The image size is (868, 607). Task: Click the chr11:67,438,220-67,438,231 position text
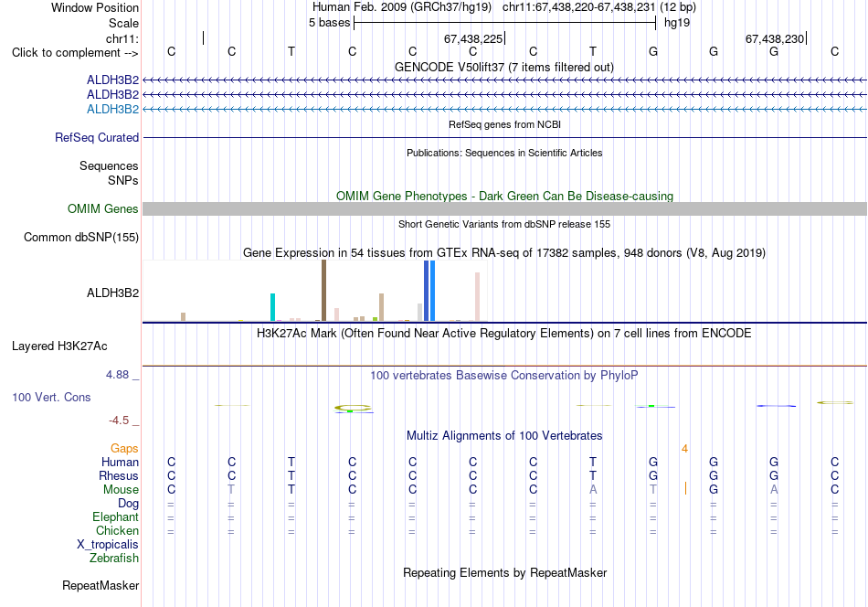578,7
